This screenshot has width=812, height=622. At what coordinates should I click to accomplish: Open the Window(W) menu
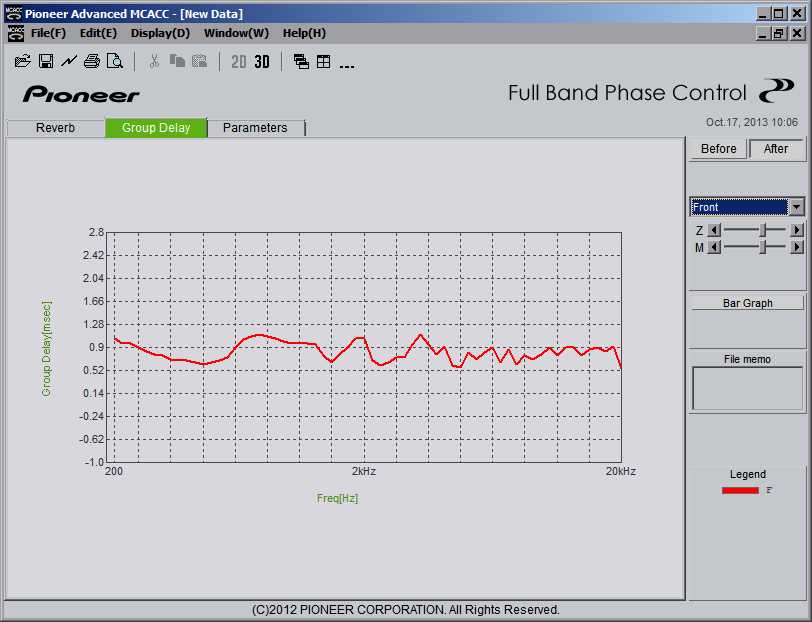(236, 33)
